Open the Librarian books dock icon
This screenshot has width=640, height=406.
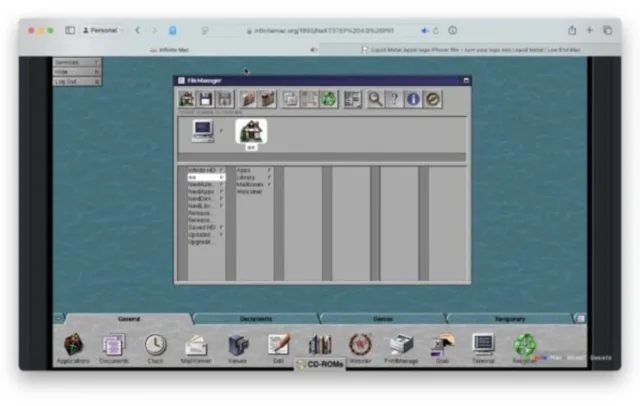320,344
